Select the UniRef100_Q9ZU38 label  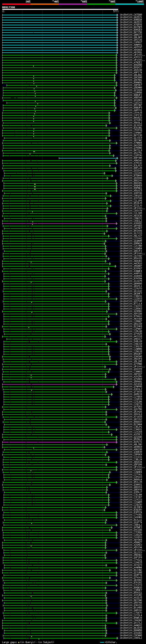[131, 70]
